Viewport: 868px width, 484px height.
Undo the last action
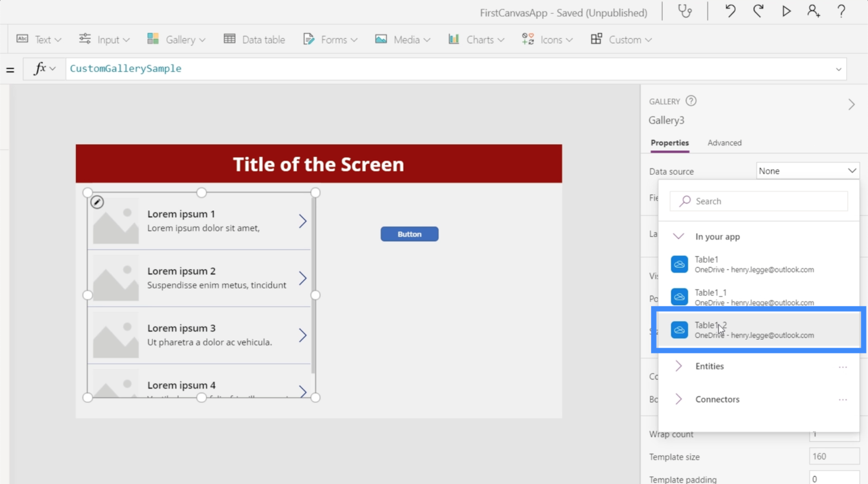coord(730,11)
